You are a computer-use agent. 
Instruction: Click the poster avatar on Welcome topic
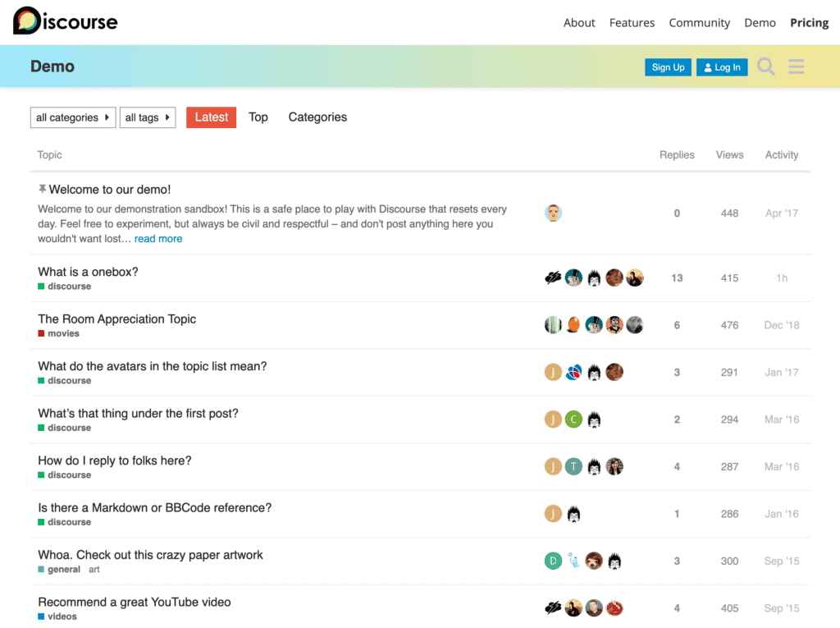(x=553, y=213)
